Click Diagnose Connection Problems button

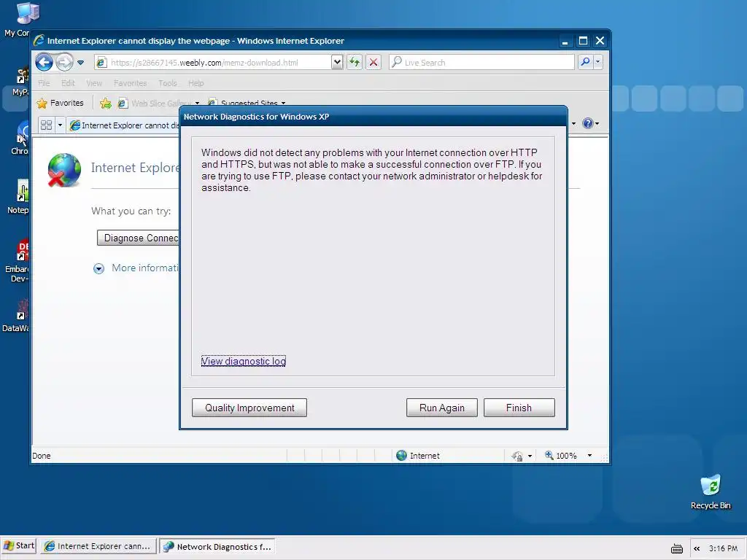click(138, 238)
